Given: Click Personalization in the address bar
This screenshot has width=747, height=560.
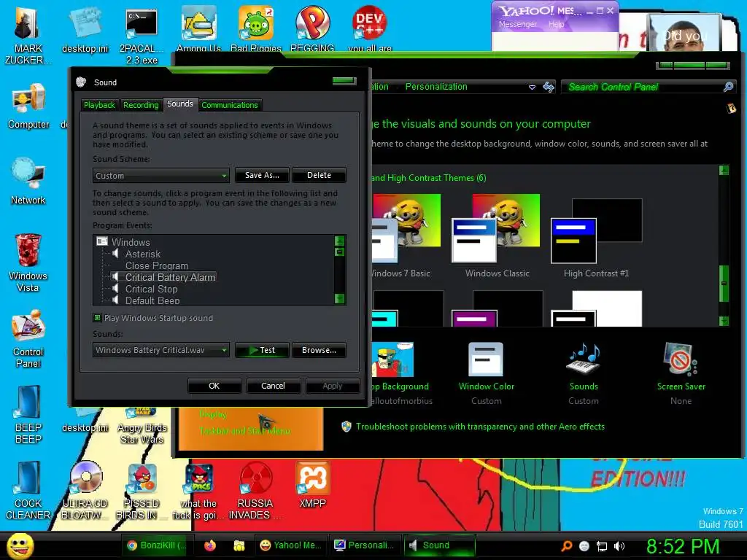Looking at the screenshot, I should click(x=436, y=87).
